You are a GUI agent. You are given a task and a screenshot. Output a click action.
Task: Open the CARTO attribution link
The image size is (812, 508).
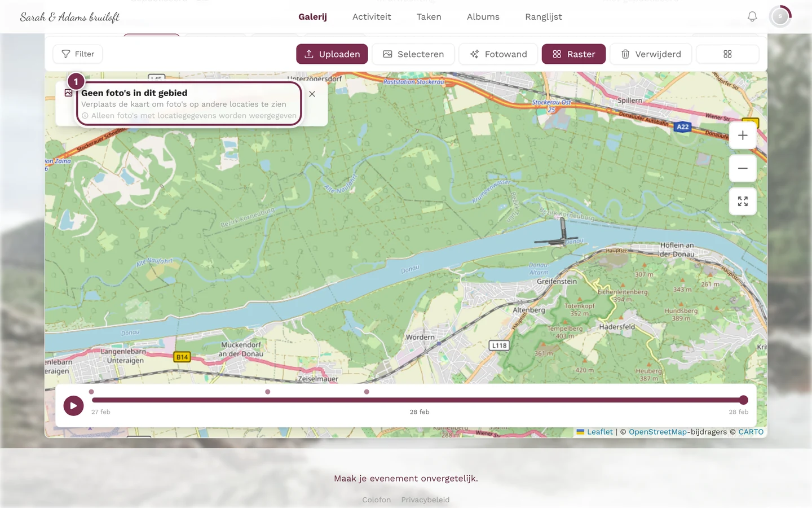pos(751,432)
